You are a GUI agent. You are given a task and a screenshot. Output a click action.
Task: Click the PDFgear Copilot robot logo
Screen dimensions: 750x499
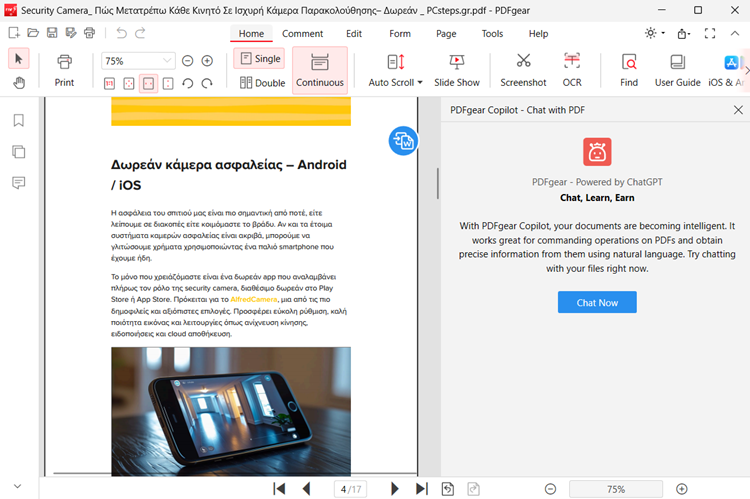(x=597, y=152)
